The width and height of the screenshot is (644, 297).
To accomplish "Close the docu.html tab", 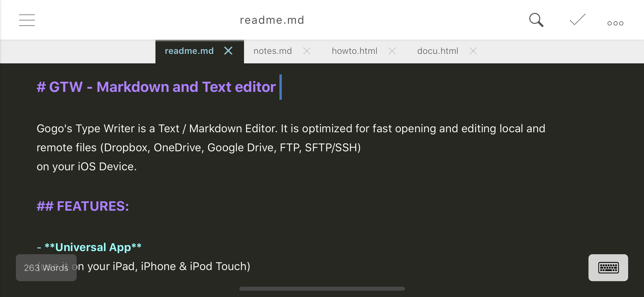I will coord(473,51).
